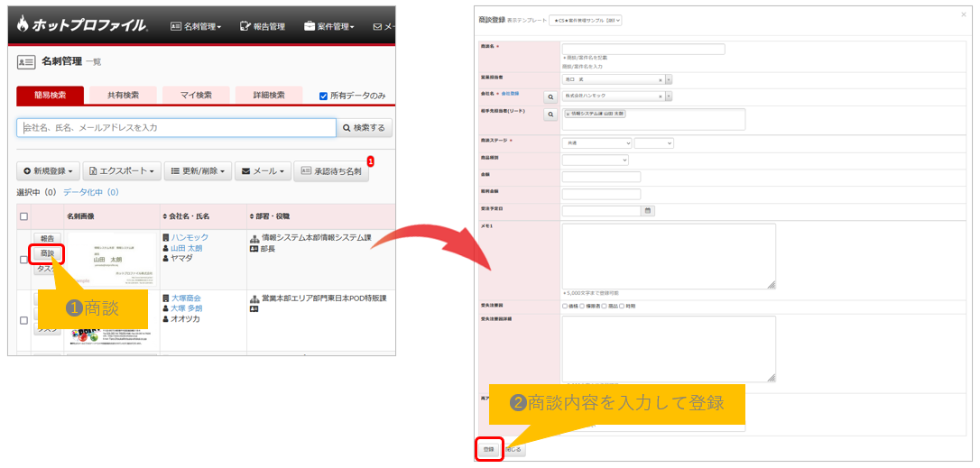Click the 商談名 text input field

click(643, 49)
